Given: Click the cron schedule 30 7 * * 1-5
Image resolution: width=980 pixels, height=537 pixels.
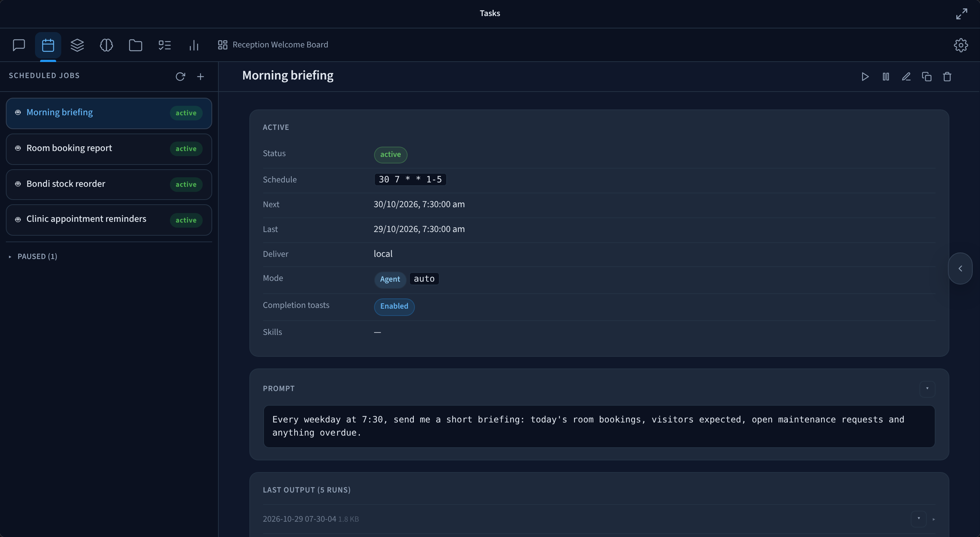Looking at the screenshot, I should (x=410, y=179).
